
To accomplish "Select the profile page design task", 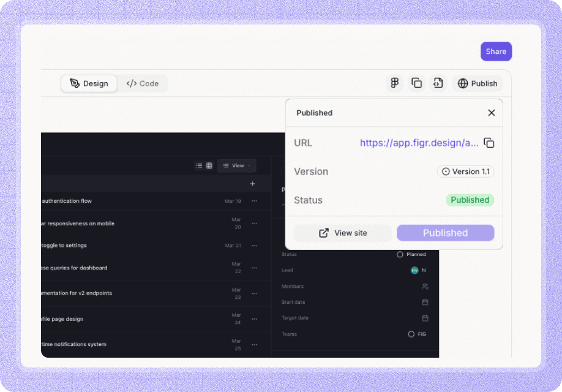I will coord(156,319).
